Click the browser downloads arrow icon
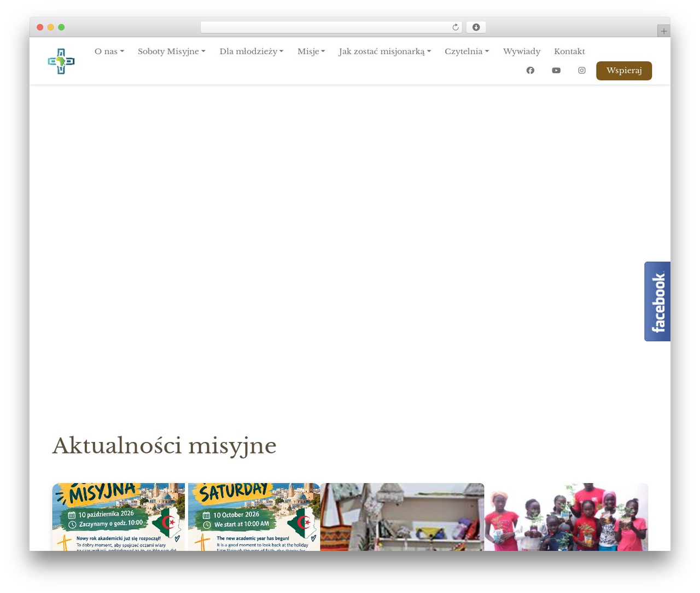This screenshot has height=593, width=700. (476, 27)
